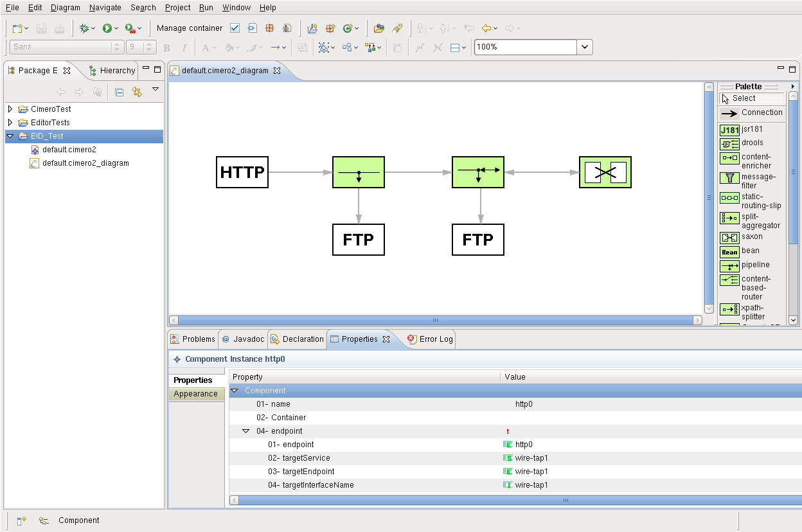Viewport: 802px width, 532px height.
Task: Click the Arrange All diagram icon
Action: click(347, 47)
